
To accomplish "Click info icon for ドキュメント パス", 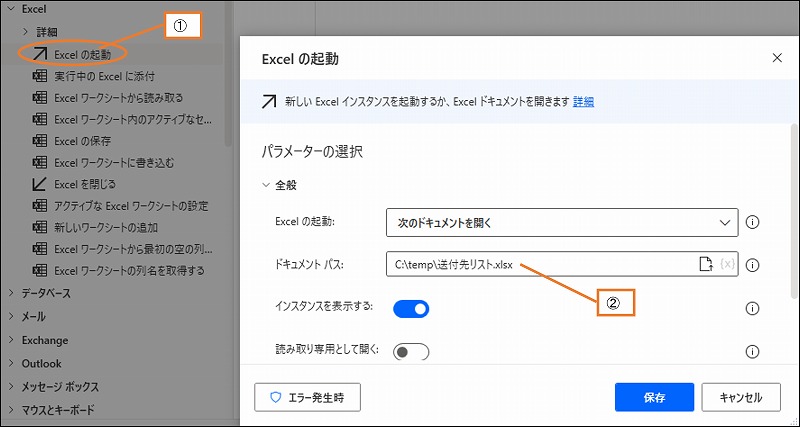I will pyautogui.click(x=753, y=265).
